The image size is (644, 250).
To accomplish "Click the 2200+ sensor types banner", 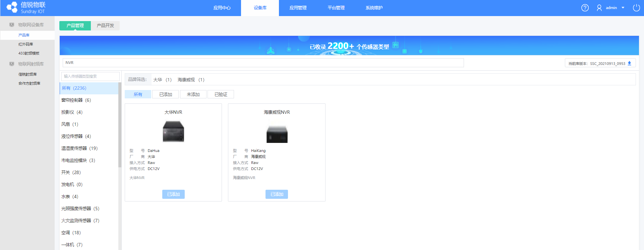I will [349, 46].
